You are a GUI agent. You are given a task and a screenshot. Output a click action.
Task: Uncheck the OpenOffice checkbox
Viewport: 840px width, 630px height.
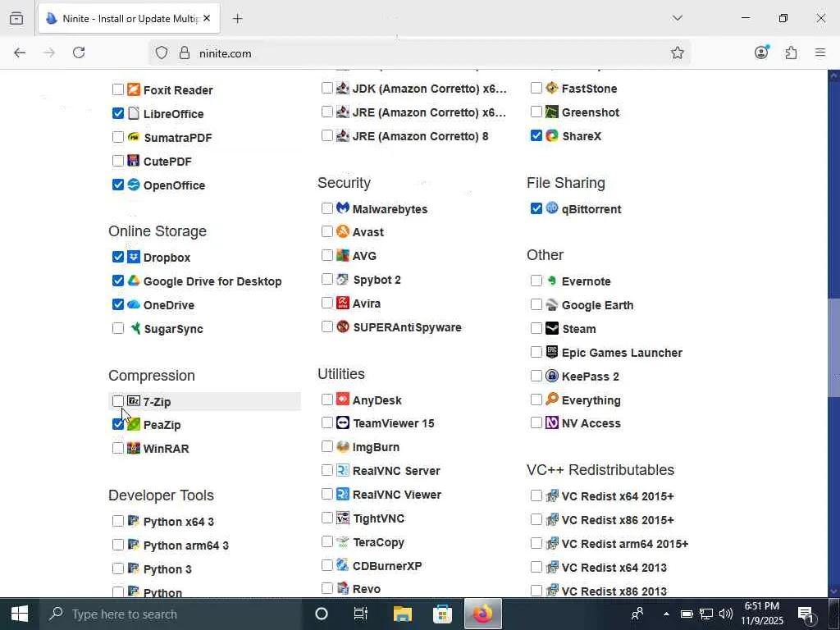click(x=118, y=185)
